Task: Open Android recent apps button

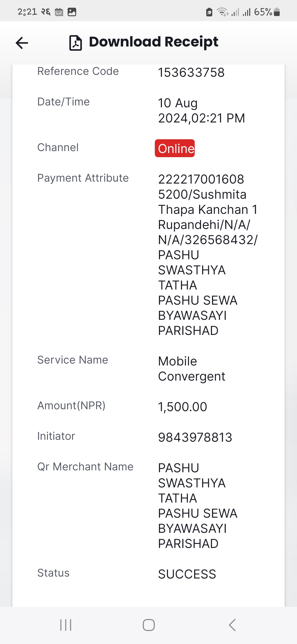Action: (66, 625)
